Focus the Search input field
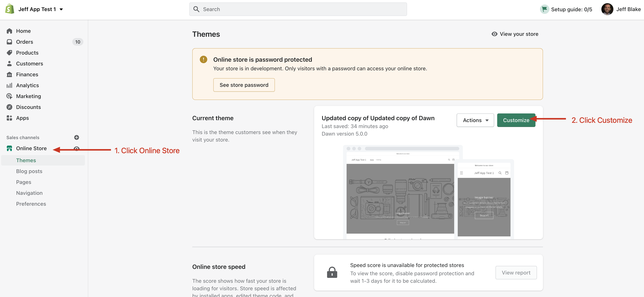This screenshot has width=644, height=297. [298, 9]
